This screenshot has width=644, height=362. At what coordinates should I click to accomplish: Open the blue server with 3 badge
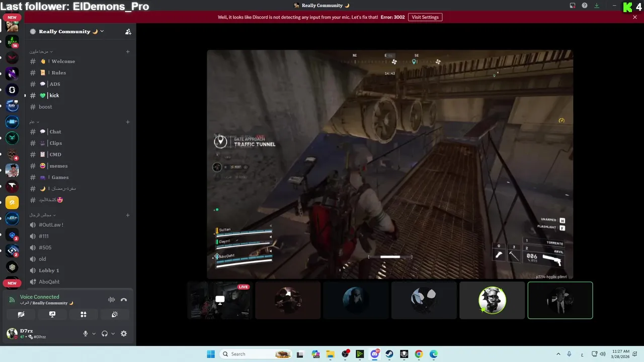12,235
